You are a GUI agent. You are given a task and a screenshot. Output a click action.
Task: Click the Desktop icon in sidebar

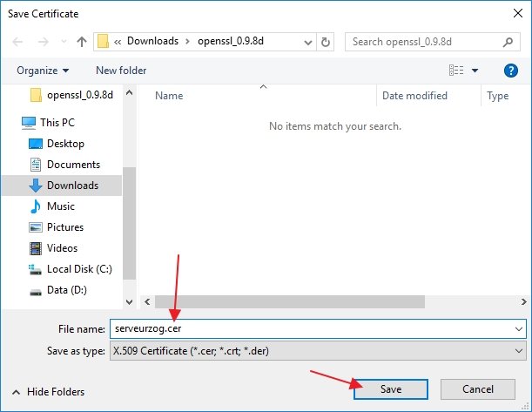[x=36, y=144]
